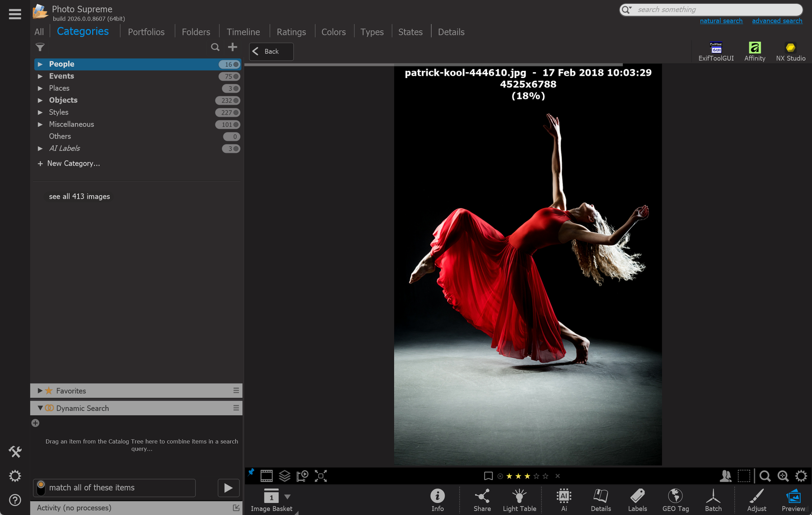Expand the Events category

pos(40,76)
